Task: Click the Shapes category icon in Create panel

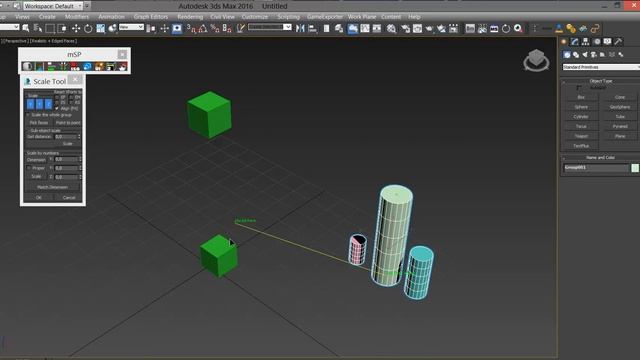Action: [576, 55]
